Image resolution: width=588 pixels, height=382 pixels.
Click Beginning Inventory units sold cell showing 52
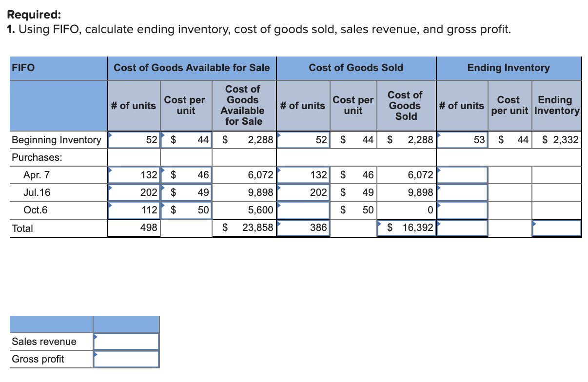[303, 140]
